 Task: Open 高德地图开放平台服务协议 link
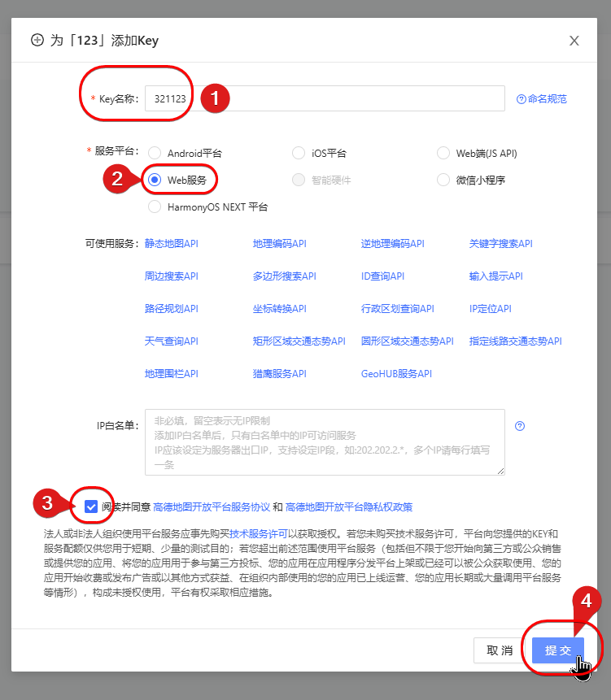point(212,507)
